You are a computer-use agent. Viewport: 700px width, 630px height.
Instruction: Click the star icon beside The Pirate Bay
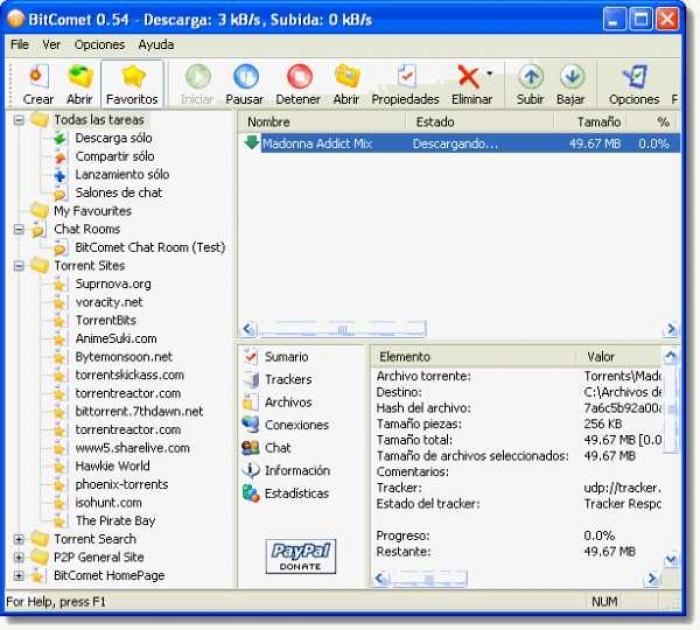click(59, 521)
